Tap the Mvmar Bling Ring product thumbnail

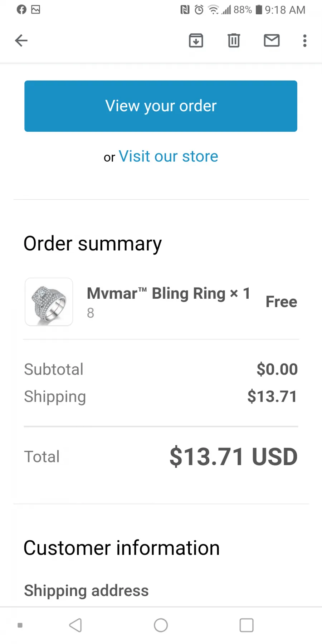[x=49, y=302]
